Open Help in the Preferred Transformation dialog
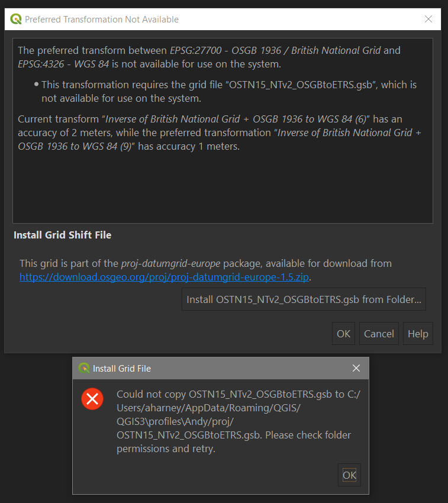The width and height of the screenshot is (448, 503). [x=418, y=334]
